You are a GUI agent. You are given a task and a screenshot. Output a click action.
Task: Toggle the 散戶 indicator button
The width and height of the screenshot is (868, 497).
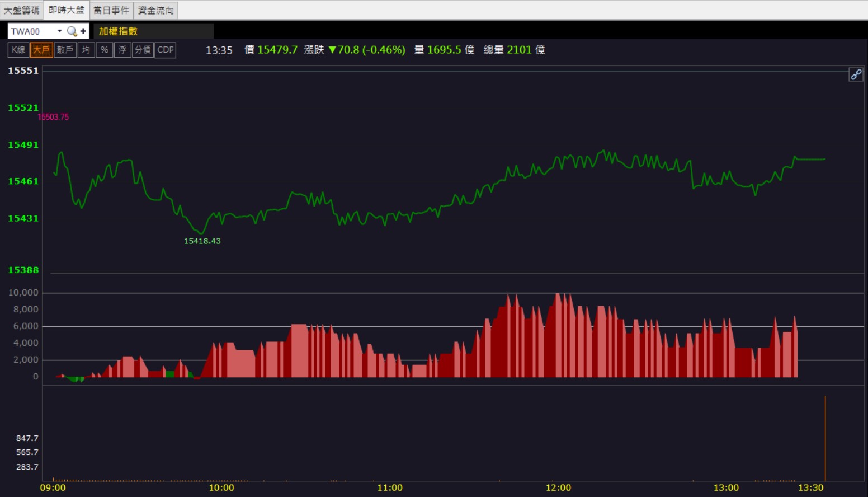click(65, 50)
